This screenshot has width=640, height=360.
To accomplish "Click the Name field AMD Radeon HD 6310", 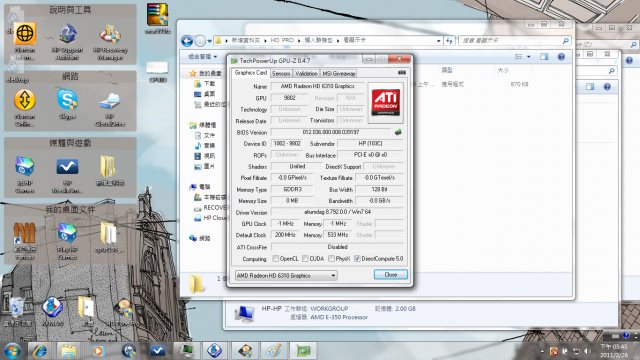I will [318, 87].
